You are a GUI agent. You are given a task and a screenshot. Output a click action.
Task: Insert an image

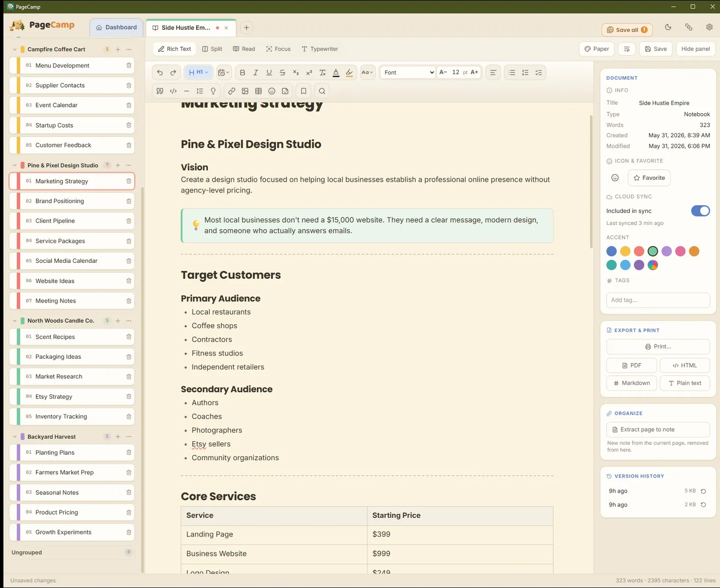click(245, 91)
